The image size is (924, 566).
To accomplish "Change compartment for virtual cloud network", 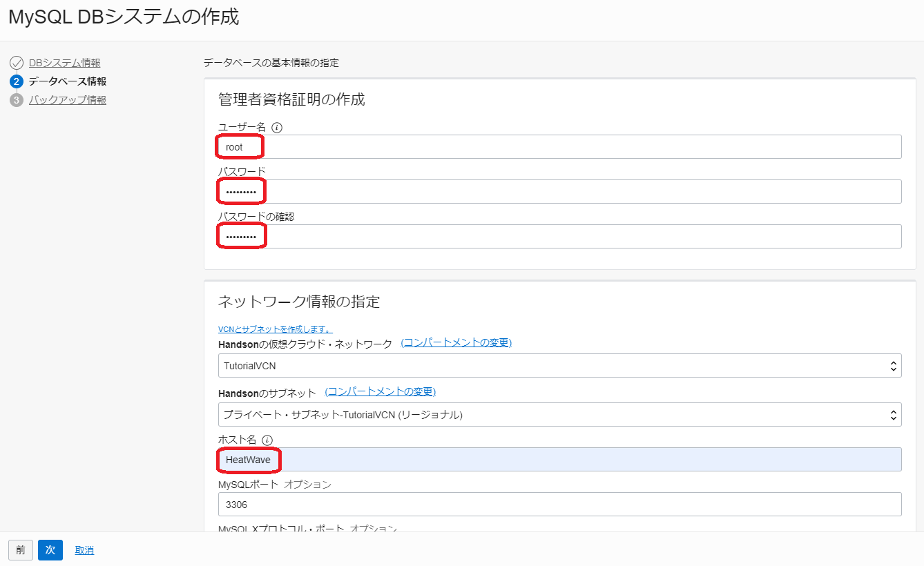I will coord(456,343).
